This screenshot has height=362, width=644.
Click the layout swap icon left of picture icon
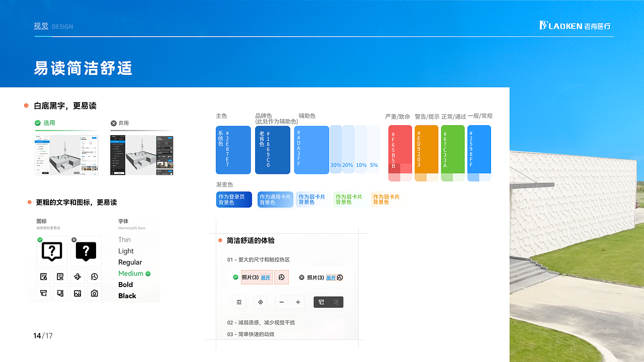click(x=60, y=293)
